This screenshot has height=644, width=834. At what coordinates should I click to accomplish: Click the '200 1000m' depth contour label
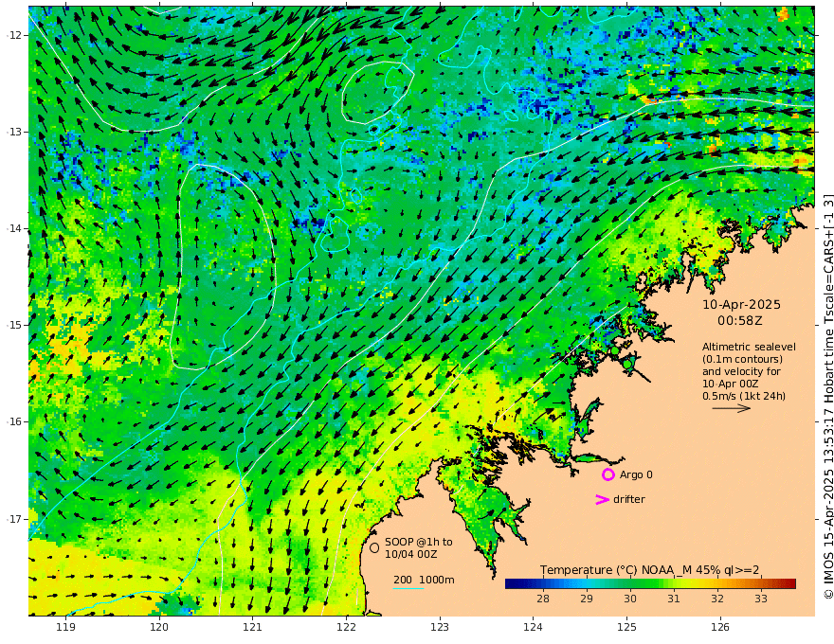pyautogui.click(x=424, y=580)
